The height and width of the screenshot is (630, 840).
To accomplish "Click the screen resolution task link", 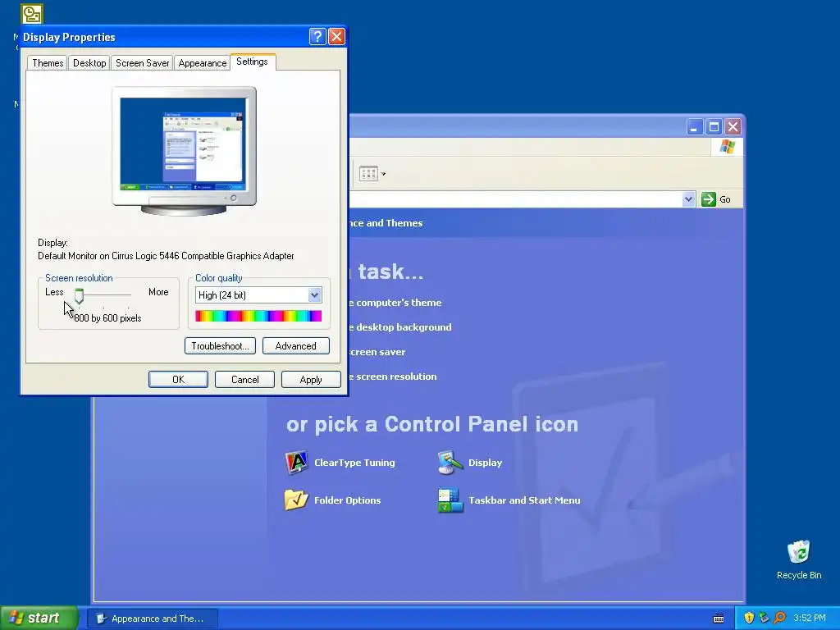I will (x=393, y=376).
